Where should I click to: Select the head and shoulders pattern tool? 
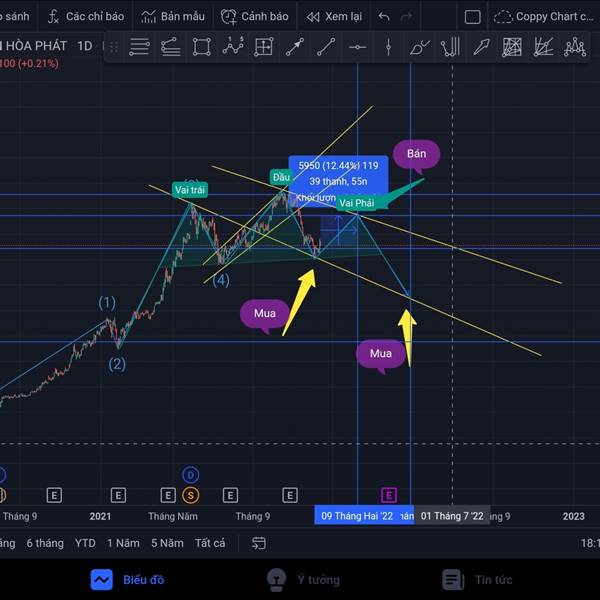click(575, 47)
